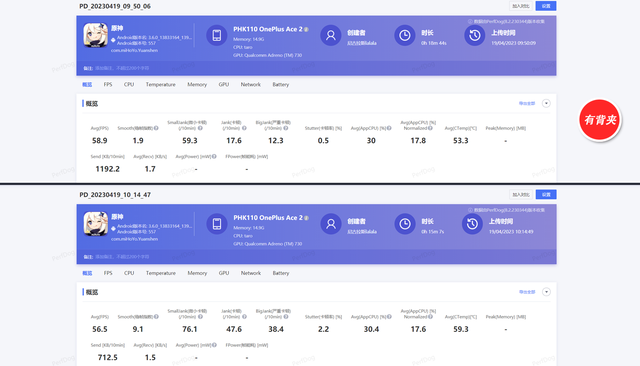Screen dimensions: 640x366
Task: Click phone device icon in 09_50_06 report
Action: pyautogui.click(x=217, y=35)
